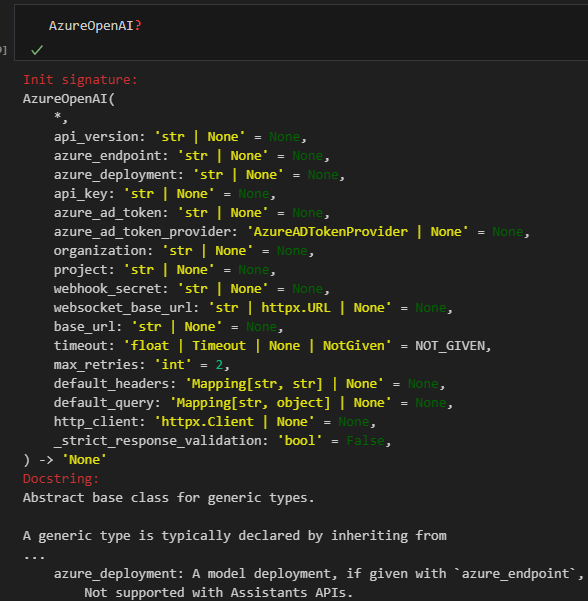Click the 'AzureADTokenProvider | None' type annotation
588x601 pixels.
[x=357, y=232]
